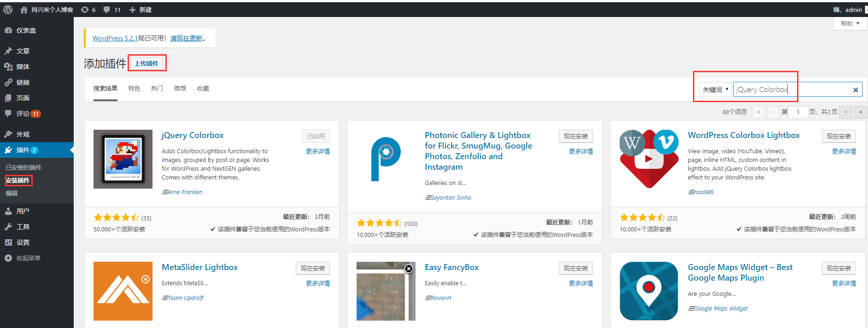Install Easy FancyBox with 现在安装
This screenshot has height=328, width=868.
point(576,268)
